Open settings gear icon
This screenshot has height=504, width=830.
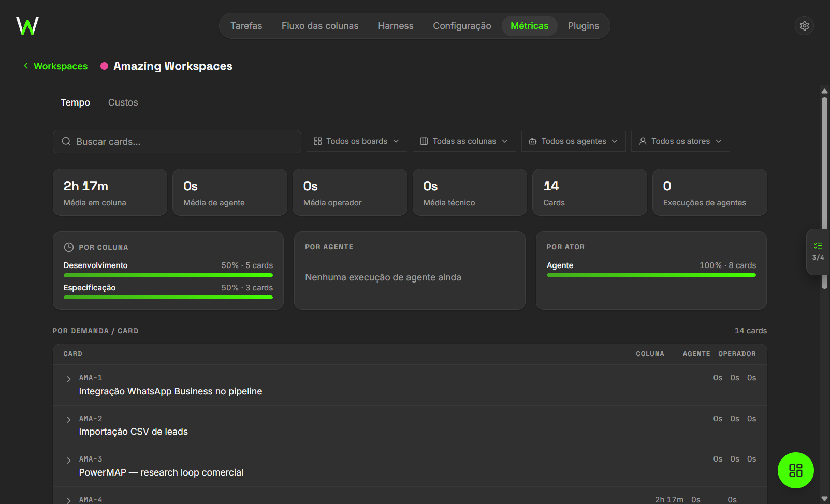click(804, 26)
